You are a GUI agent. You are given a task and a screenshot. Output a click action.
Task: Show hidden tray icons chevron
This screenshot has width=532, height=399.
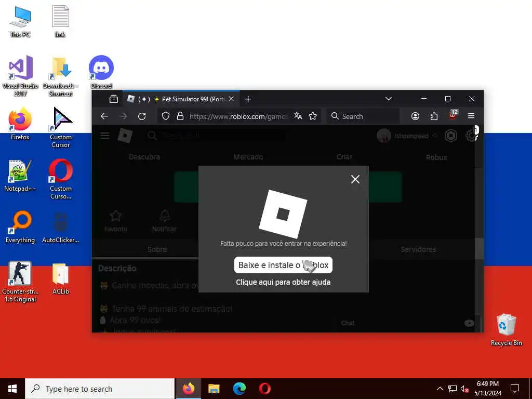point(440,389)
